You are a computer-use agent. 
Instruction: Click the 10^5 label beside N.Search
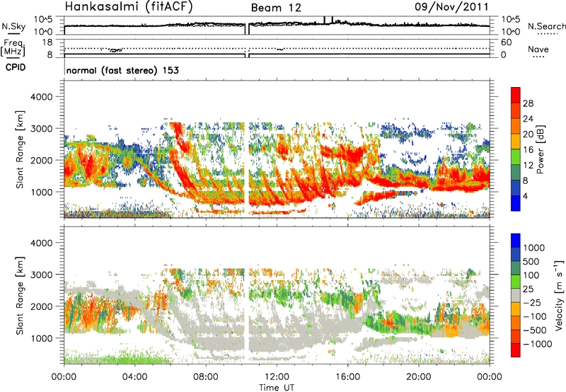tap(510, 20)
